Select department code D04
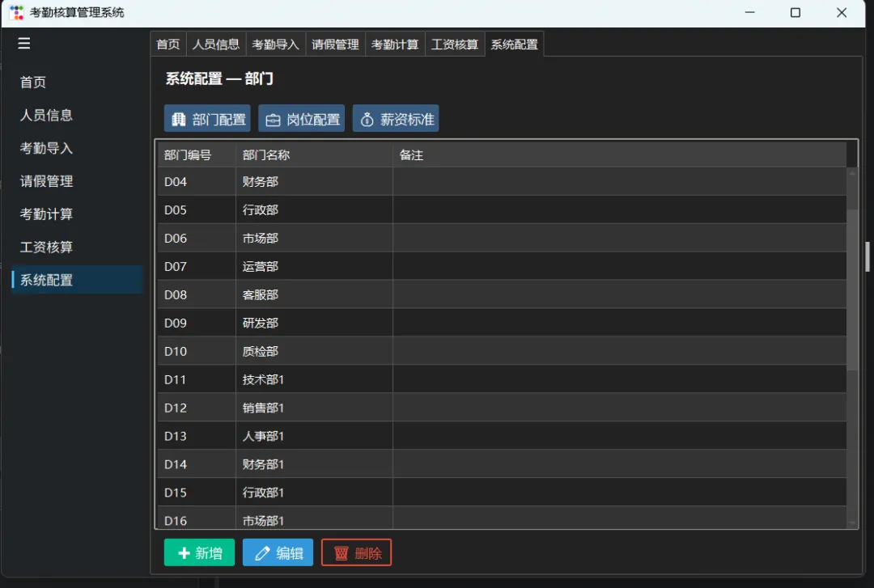This screenshot has height=588, width=874. click(x=197, y=182)
